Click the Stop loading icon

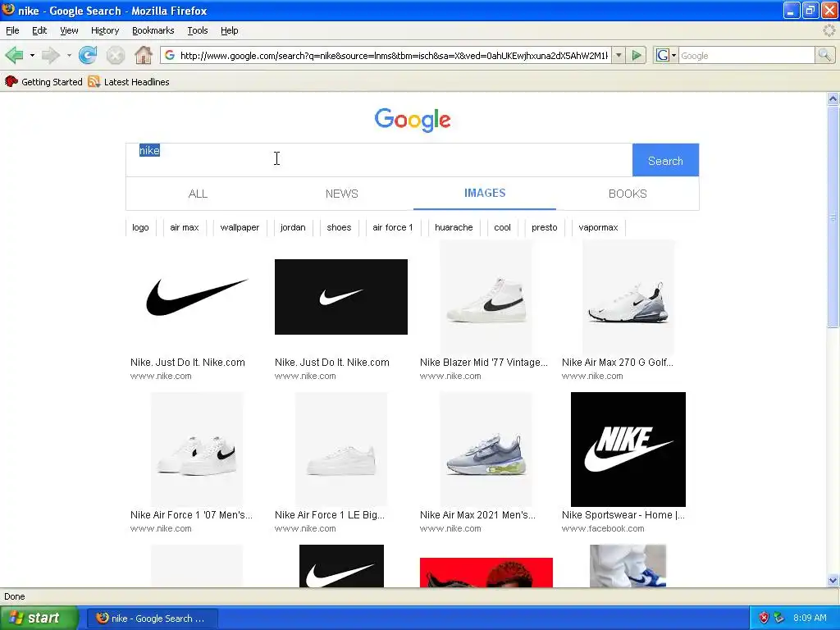pos(115,55)
